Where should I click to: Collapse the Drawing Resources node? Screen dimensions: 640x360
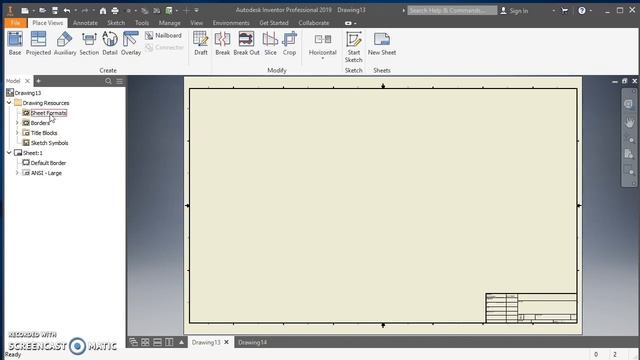(x=9, y=103)
